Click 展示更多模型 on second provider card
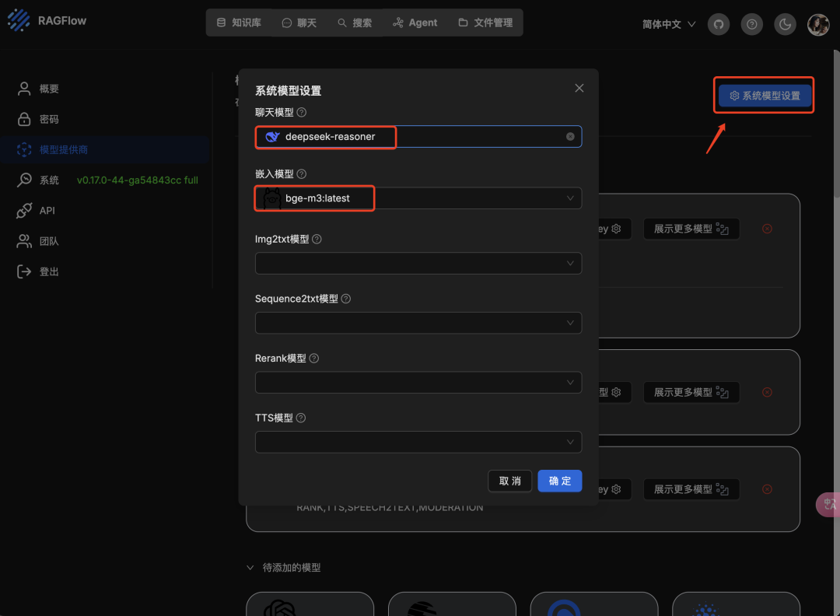This screenshot has height=616, width=840. [x=691, y=392]
